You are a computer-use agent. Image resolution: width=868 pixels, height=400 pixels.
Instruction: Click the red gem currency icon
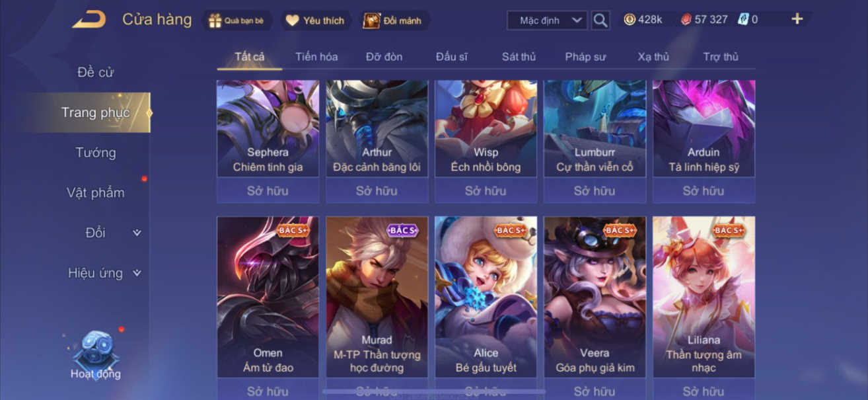point(686,20)
